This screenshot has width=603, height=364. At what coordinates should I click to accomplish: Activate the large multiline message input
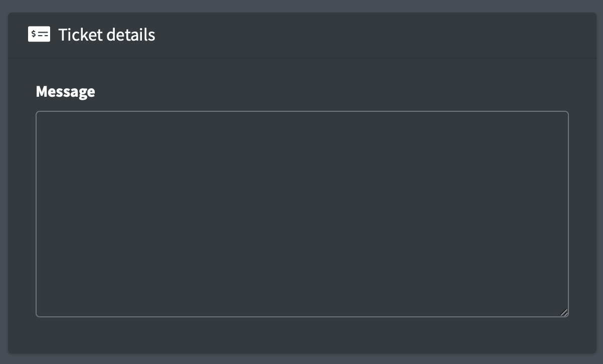pos(302,214)
